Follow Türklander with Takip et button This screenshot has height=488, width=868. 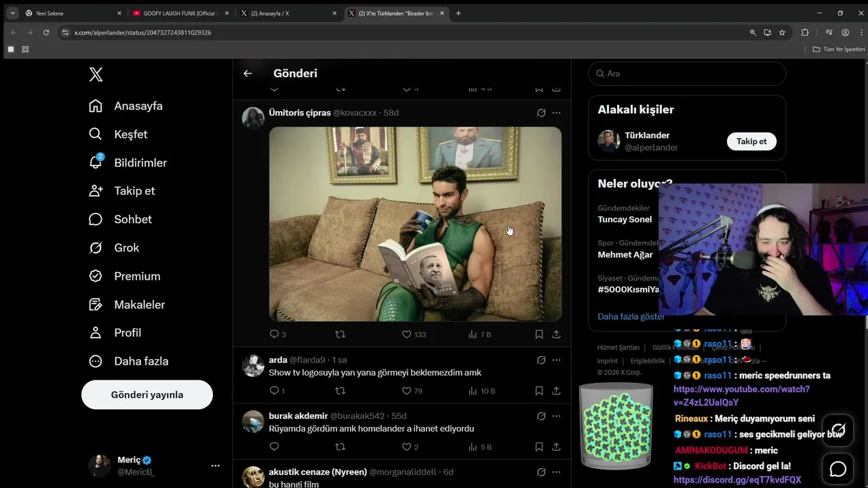tap(751, 141)
